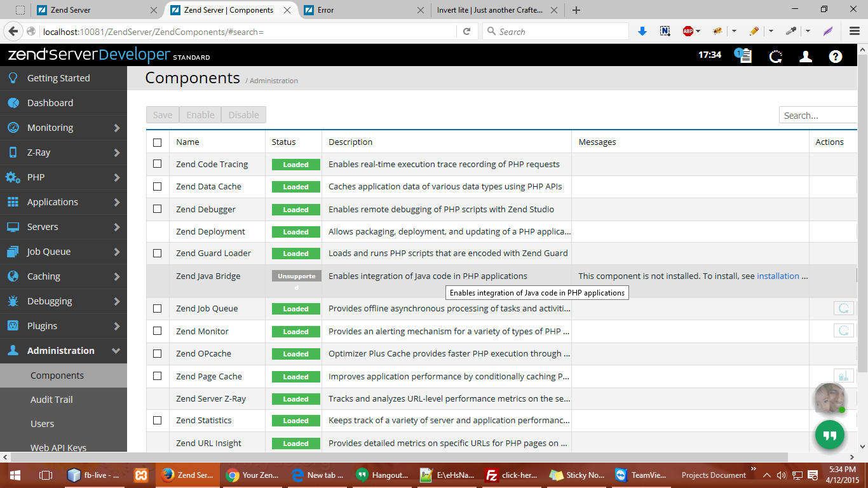Expand the Z-Ray sidebar menu

point(64,152)
